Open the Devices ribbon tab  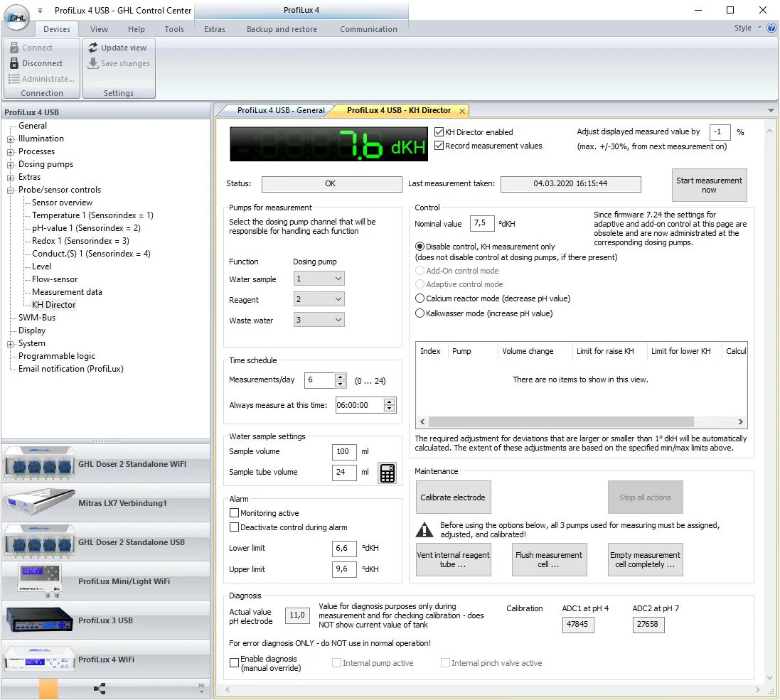57,29
